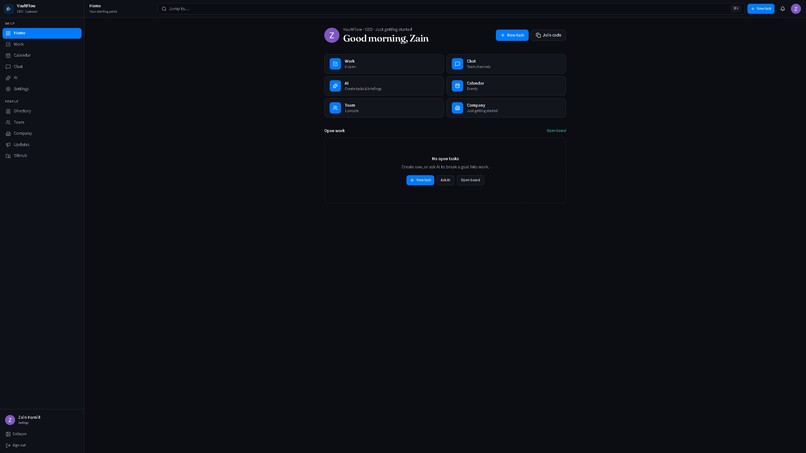
Task: Open the Zain Hamid profile in the sidebar footer
Action: 42,420
